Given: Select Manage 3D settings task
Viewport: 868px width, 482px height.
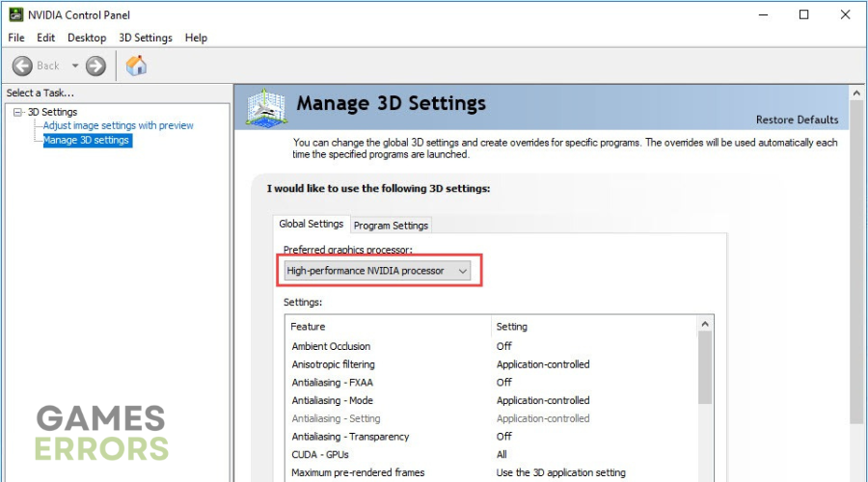Looking at the screenshot, I should (x=87, y=140).
